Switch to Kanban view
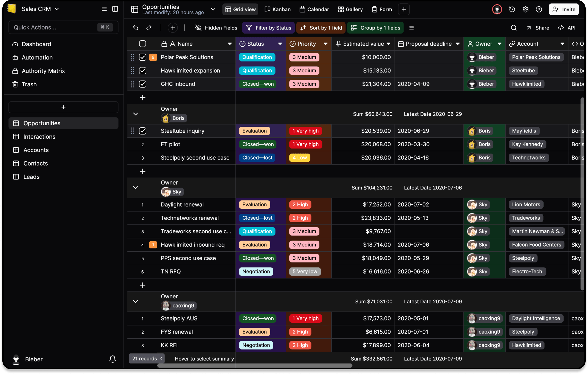The image size is (588, 374). 277,9
